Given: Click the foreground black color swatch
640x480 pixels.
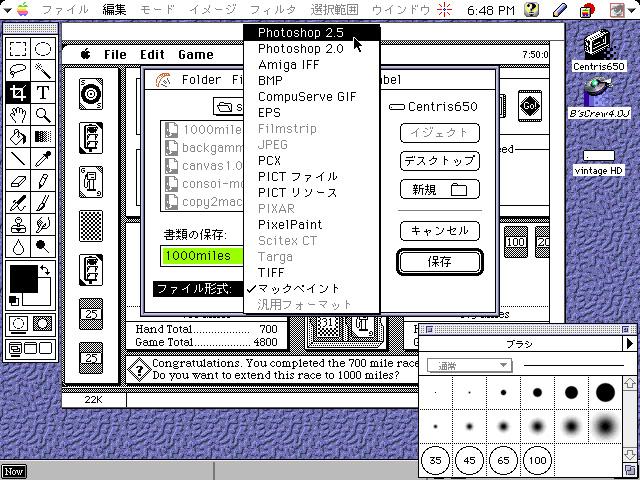Looking at the screenshot, I should click(x=24, y=278).
